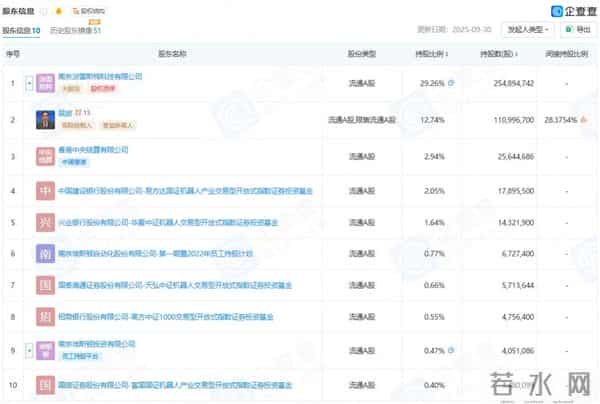Open the row 8 招商银行 中证1000 fund link
The height and width of the screenshot is (404, 600).
[x=166, y=317]
